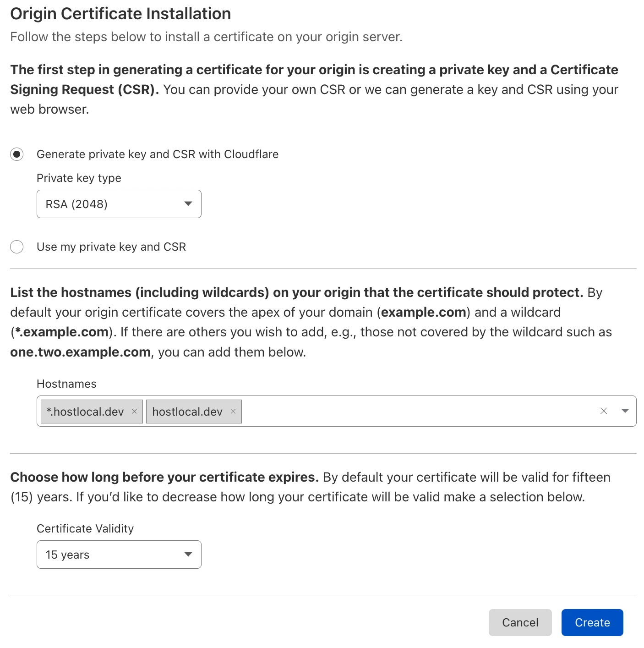Click the Create button
The image size is (644, 648).
592,622
